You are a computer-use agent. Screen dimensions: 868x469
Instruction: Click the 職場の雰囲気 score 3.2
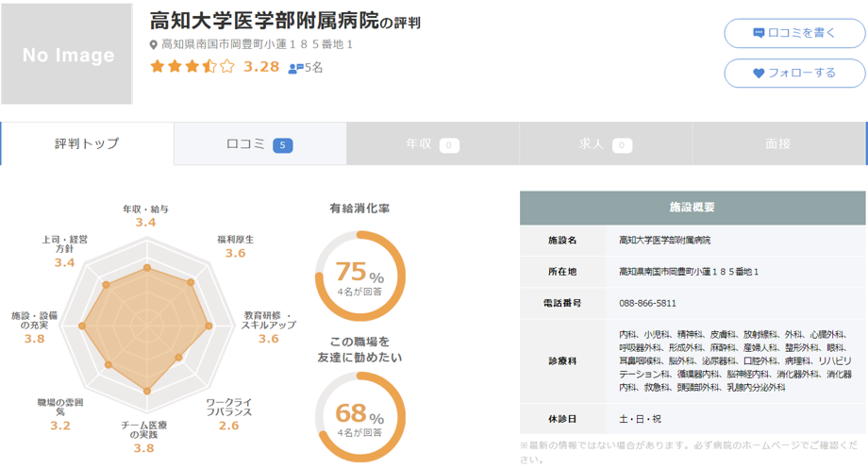click(60, 426)
